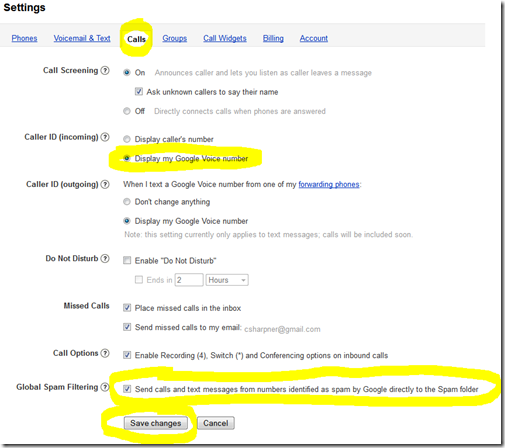Select Don't change anything option
The width and height of the screenshot is (505, 448).
click(127, 202)
